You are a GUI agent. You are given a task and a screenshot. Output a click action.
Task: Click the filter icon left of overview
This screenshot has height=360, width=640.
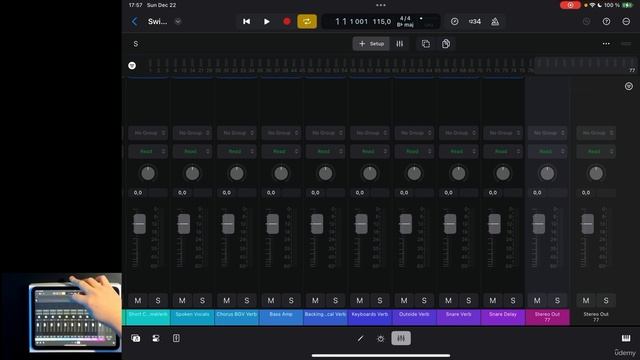pyautogui.click(x=132, y=65)
